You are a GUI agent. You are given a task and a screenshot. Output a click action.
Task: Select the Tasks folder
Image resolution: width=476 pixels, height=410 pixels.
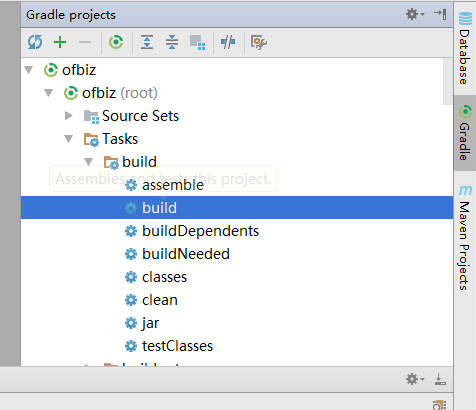(x=120, y=139)
